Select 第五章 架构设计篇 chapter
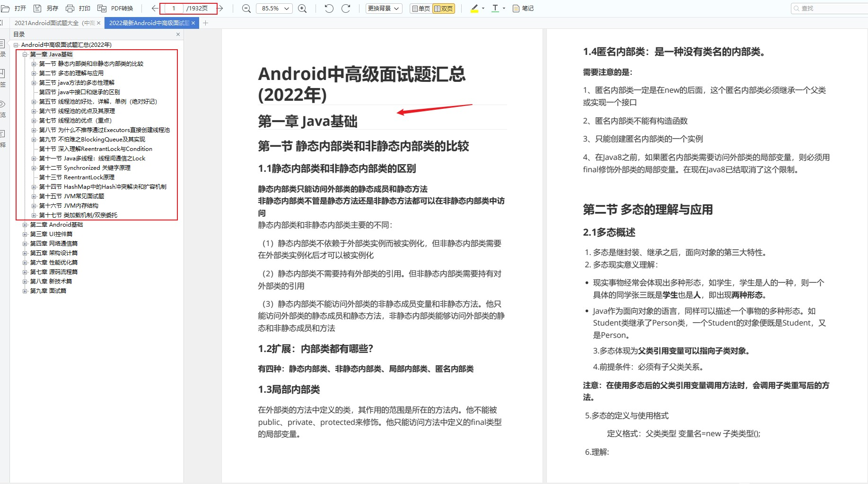 (x=54, y=253)
